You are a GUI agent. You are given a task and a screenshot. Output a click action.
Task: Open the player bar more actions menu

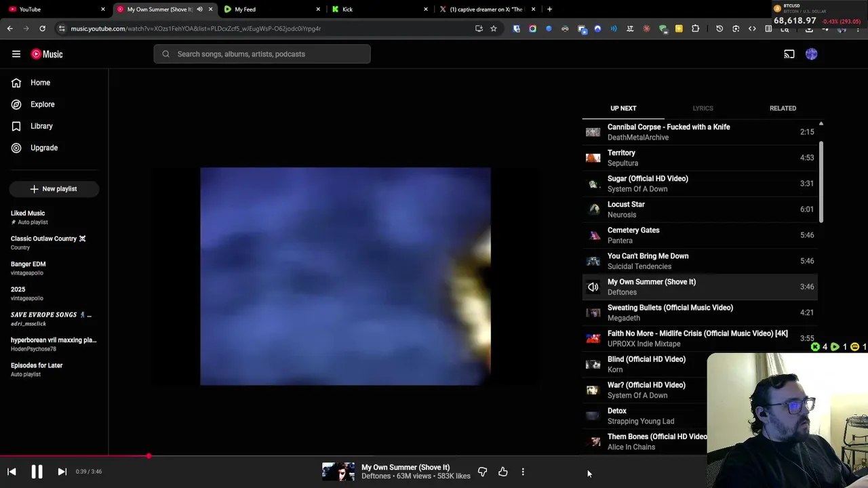click(x=523, y=472)
